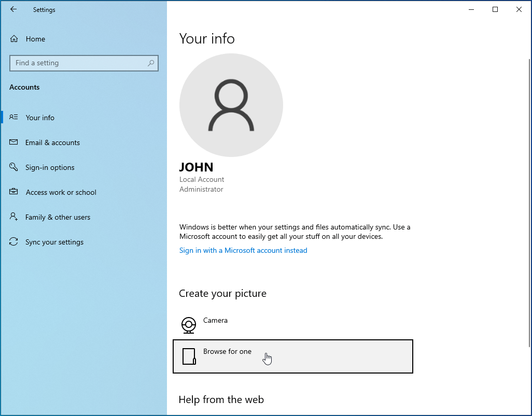Image resolution: width=532 pixels, height=416 pixels.
Task: Click the Home icon in sidebar
Action: coord(14,39)
